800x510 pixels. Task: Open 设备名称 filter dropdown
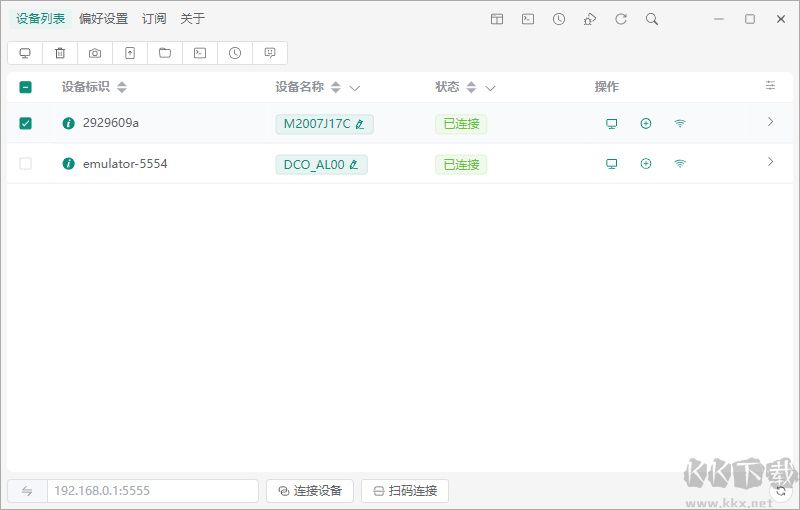pos(355,88)
